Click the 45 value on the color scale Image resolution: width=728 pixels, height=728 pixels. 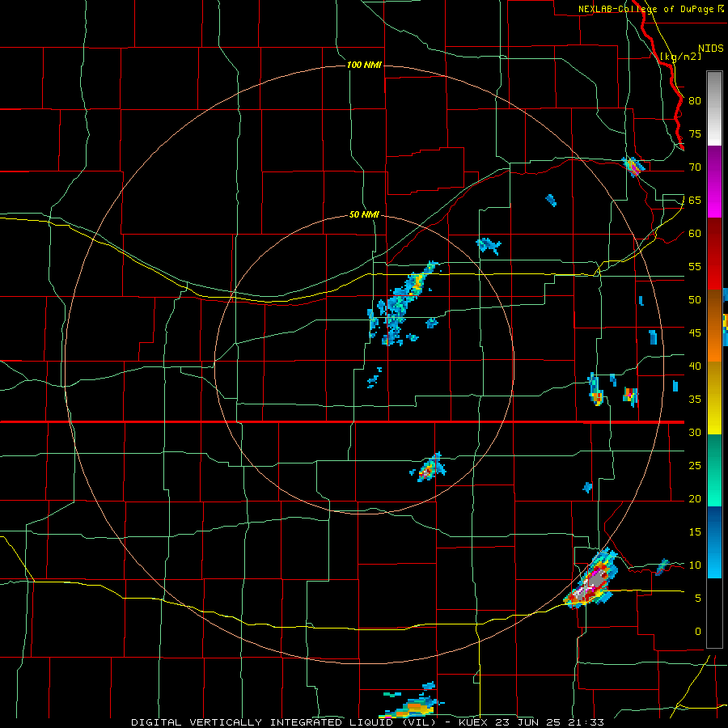coord(695,333)
